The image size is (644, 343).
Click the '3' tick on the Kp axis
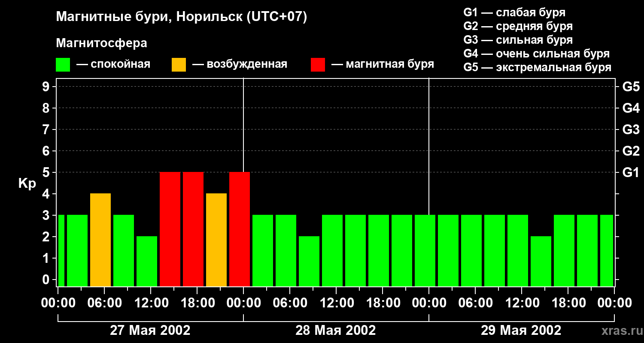pos(47,215)
